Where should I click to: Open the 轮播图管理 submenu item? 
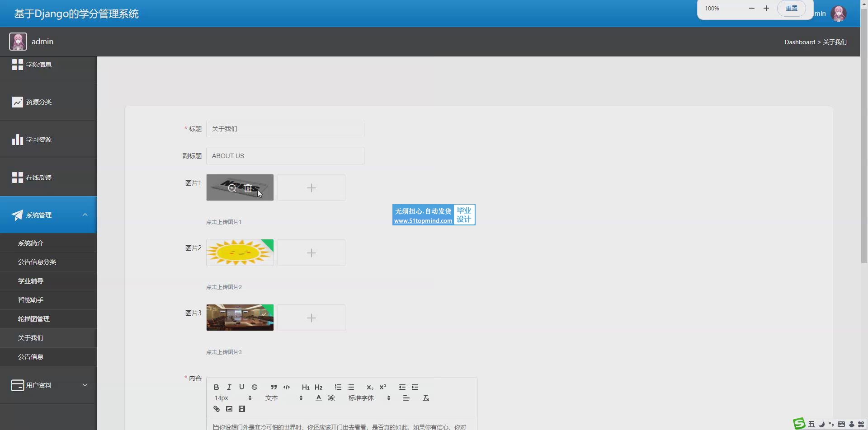[x=48, y=319]
